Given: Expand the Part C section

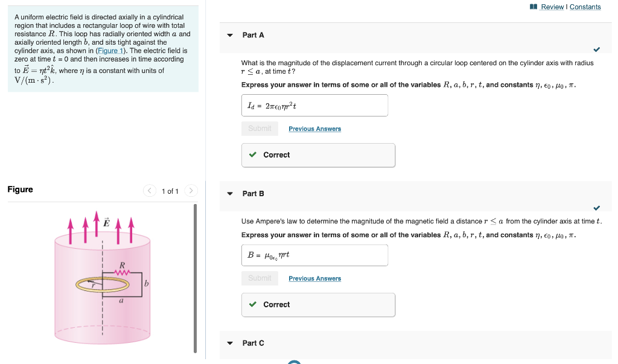Looking at the screenshot, I should point(230,343).
